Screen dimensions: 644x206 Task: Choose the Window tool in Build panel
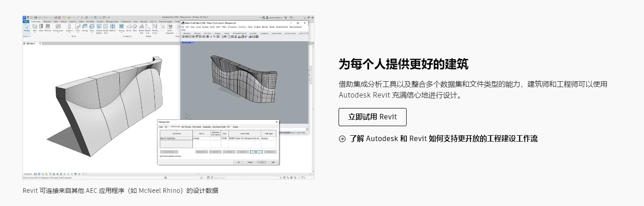(x=48, y=27)
